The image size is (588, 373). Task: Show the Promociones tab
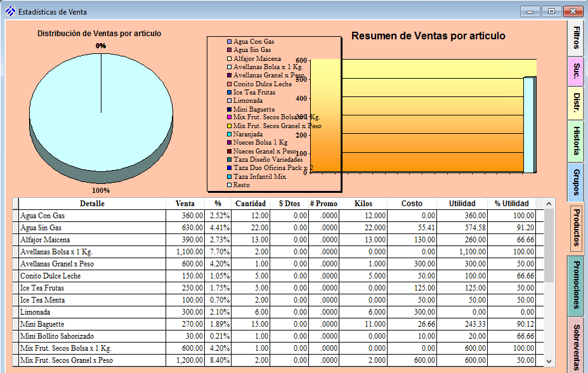[x=576, y=285]
